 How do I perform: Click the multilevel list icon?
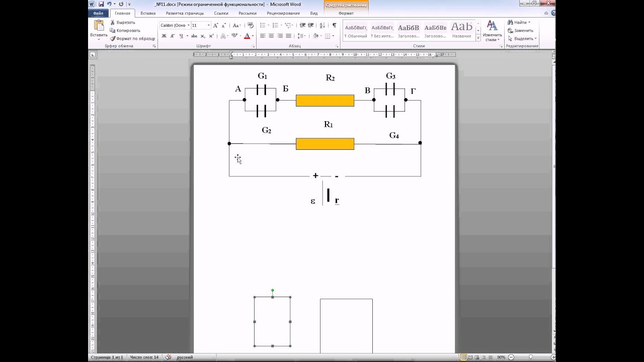point(287,25)
